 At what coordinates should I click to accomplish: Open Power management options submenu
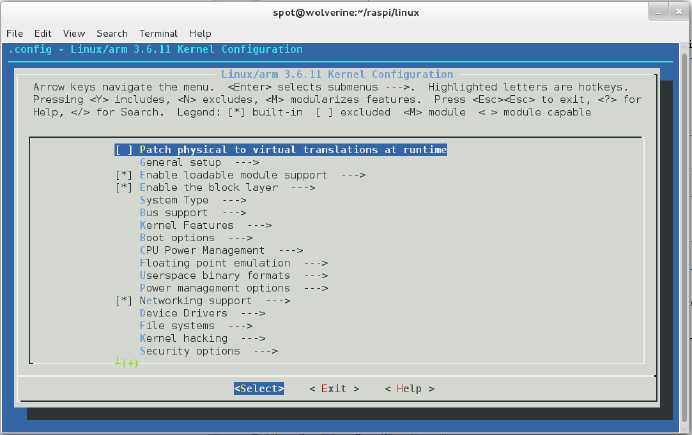233,289
